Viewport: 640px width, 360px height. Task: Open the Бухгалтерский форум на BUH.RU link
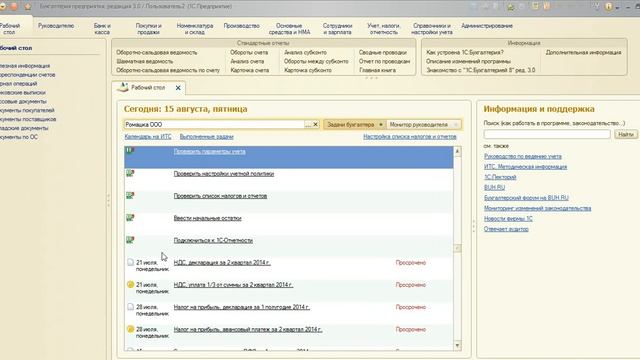[526, 198]
